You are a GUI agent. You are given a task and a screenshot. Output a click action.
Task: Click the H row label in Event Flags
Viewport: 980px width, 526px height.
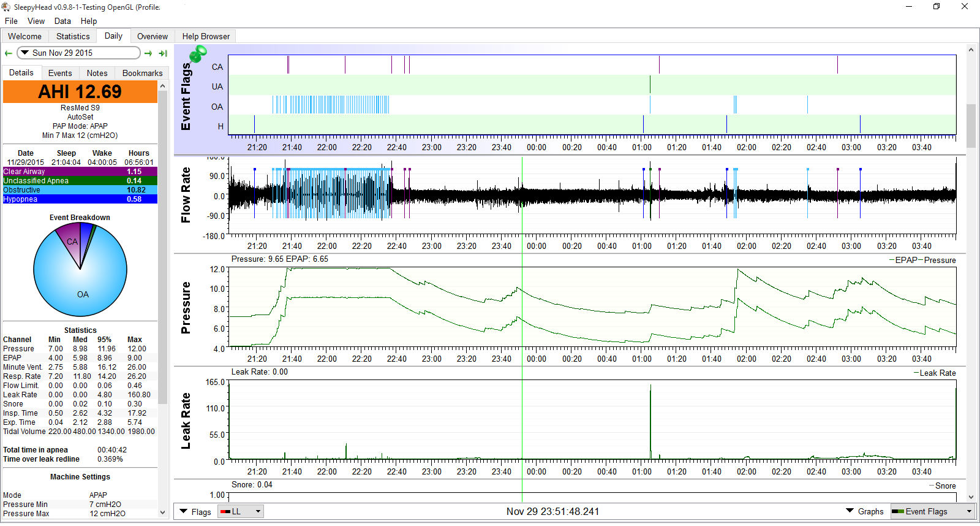coord(221,126)
